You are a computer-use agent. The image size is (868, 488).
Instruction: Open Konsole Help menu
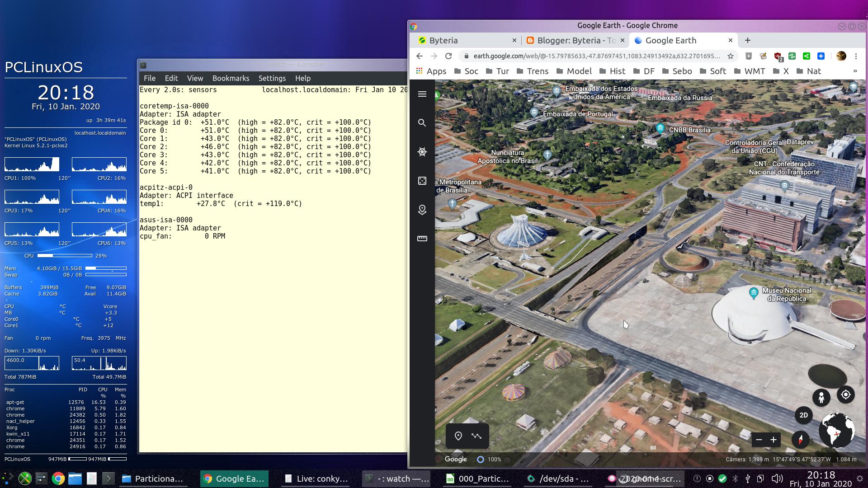pyautogui.click(x=303, y=78)
